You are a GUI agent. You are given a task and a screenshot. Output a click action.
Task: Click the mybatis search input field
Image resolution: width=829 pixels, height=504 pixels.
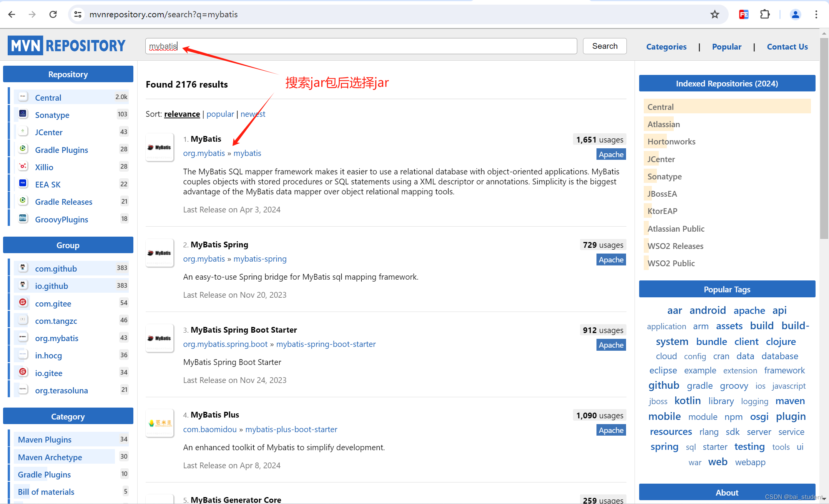[x=361, y=46]
